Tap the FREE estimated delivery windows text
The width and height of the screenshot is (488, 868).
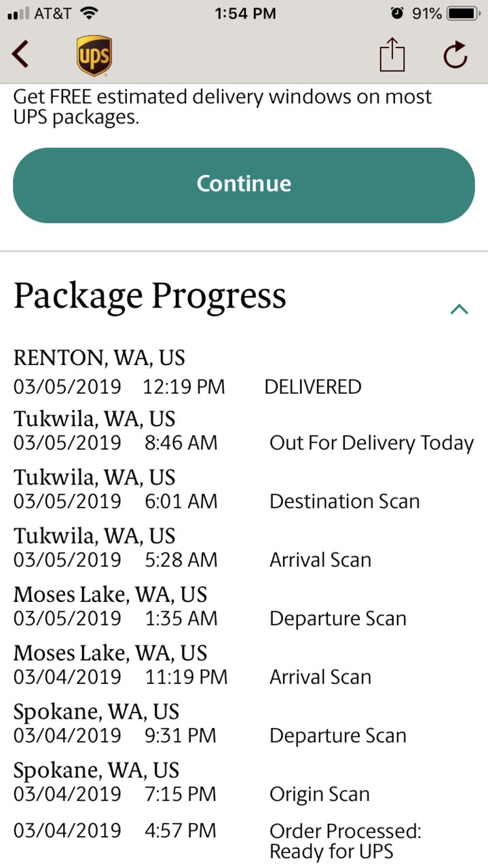223,107
